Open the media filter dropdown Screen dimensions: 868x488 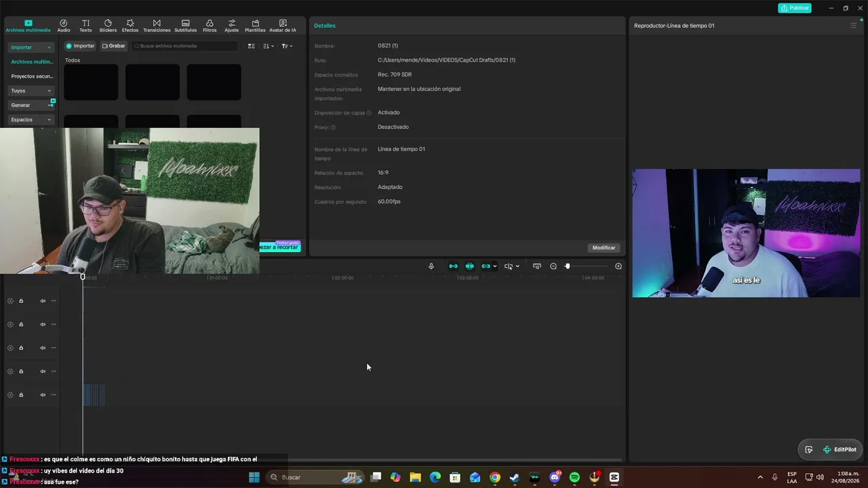(287, 46)
